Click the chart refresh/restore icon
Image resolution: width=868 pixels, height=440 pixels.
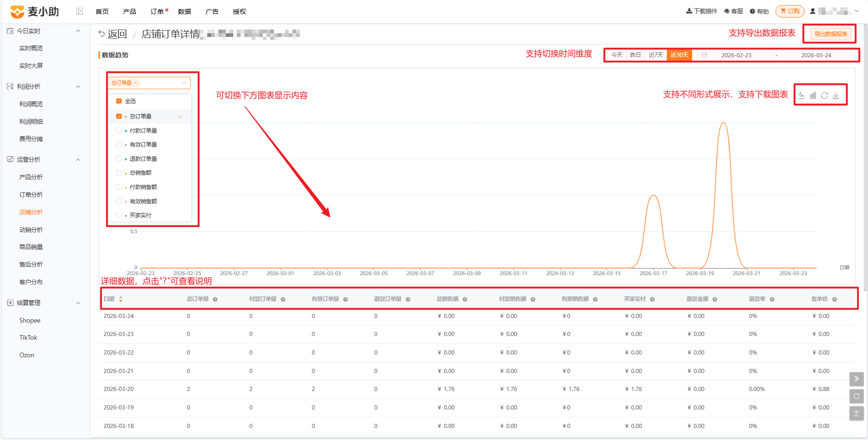pos(825,95)
